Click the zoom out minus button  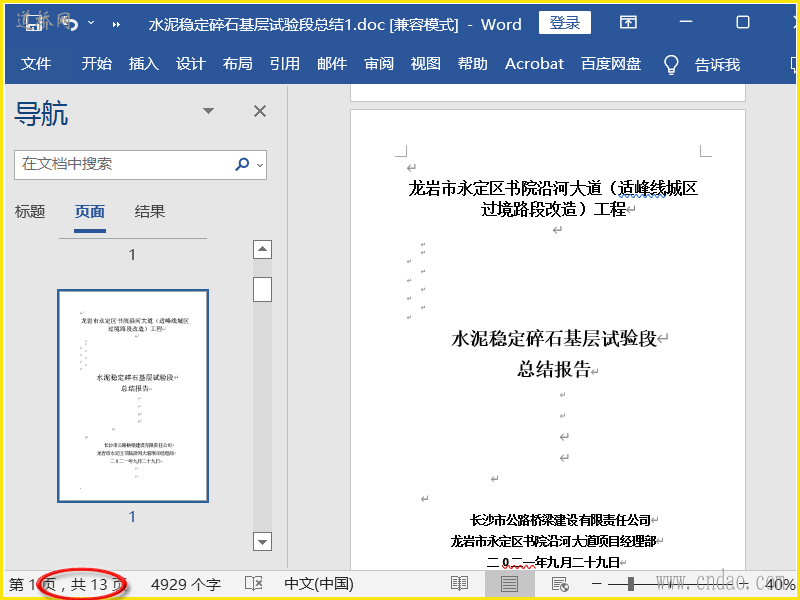[597, 584]
